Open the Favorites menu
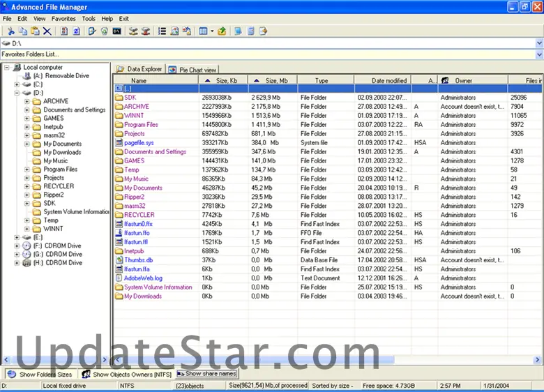The width and height of the screenshot is (544, 392). [63, 19]
